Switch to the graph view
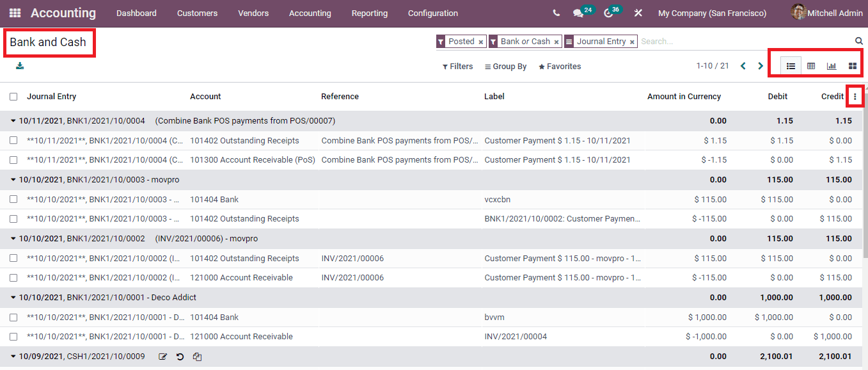This screenshot has height=370, width=868. click(x=832, y=65)
